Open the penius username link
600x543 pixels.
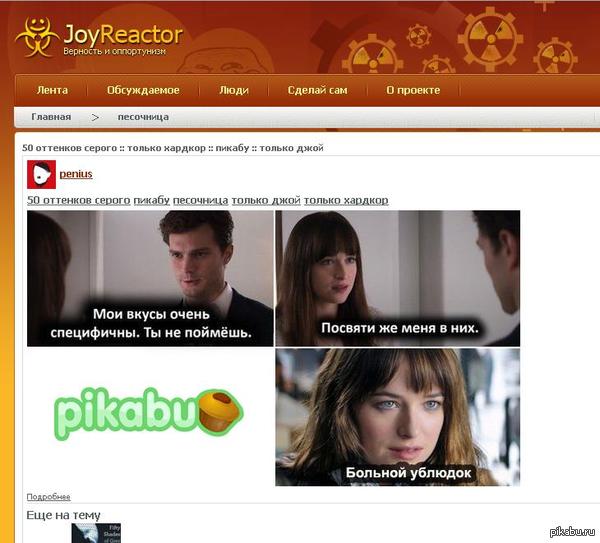coord(76,174)
